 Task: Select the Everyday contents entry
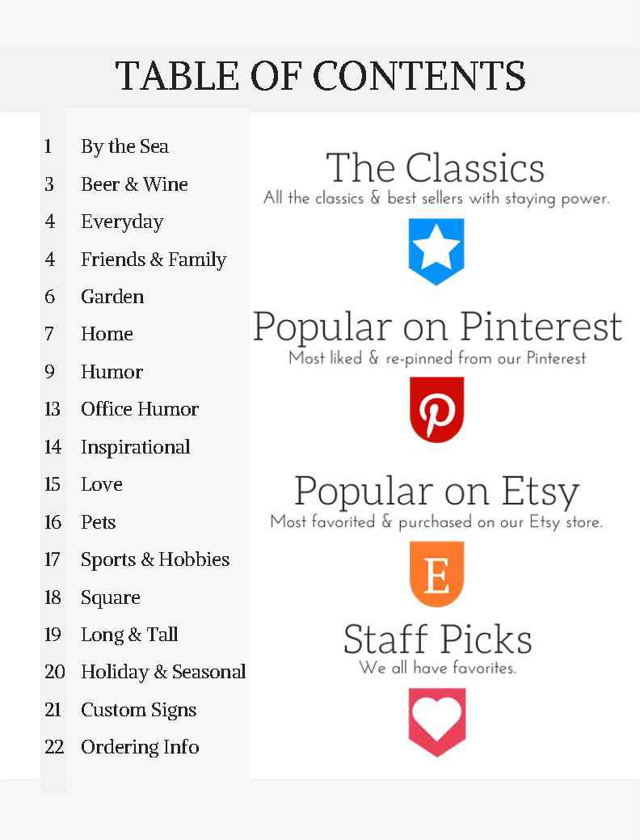(122, 222)
